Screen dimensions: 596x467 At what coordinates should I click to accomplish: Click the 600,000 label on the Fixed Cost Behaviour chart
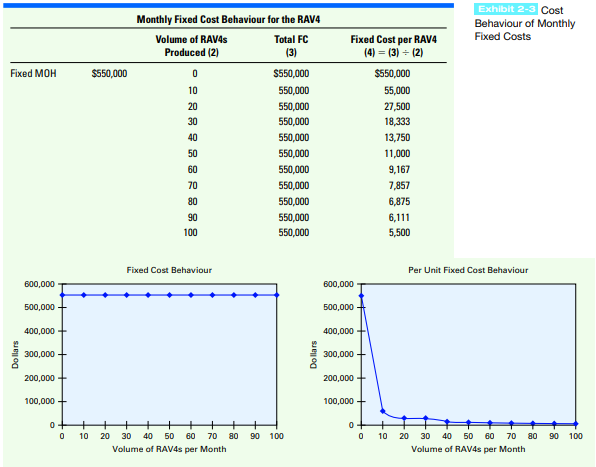[x=40, y=284]
